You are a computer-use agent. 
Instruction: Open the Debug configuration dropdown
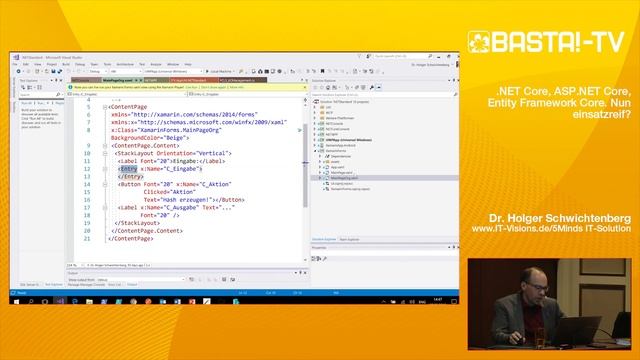click(x=97, y=71)
